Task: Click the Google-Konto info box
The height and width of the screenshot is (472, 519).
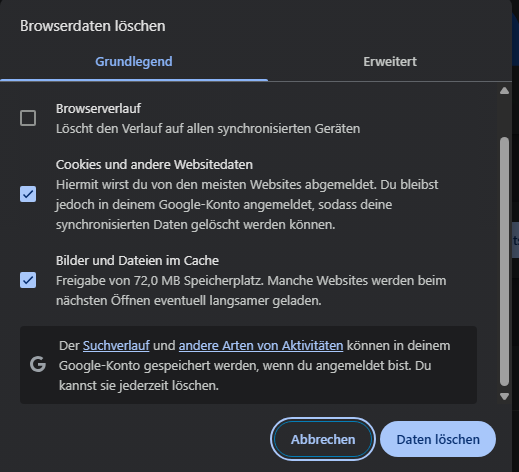Action: pyautogui.click(x=248, y=365)
